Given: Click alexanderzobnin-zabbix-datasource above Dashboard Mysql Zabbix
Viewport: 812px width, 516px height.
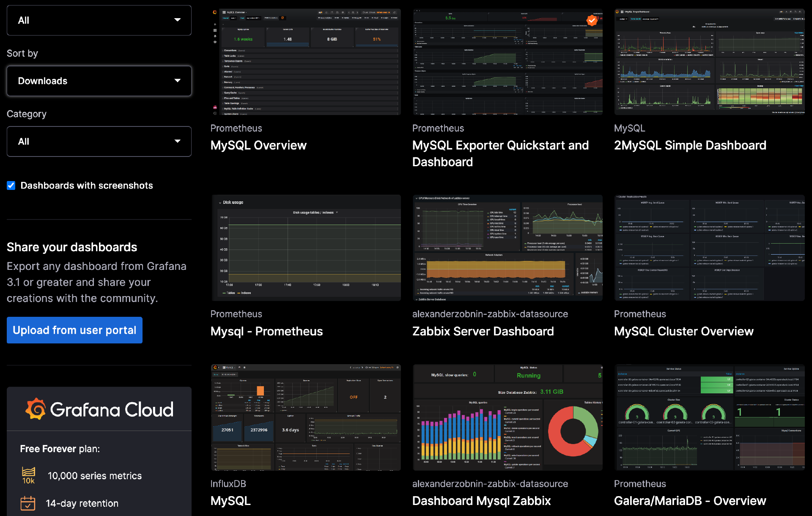Looking at the screenshot, I should [490, 484].
